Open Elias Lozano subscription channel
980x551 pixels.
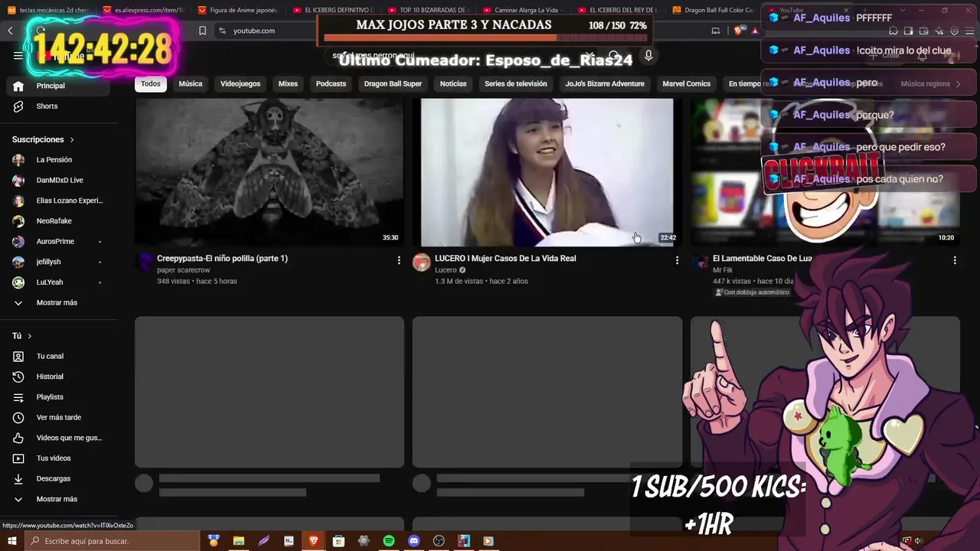coord(58,201)
